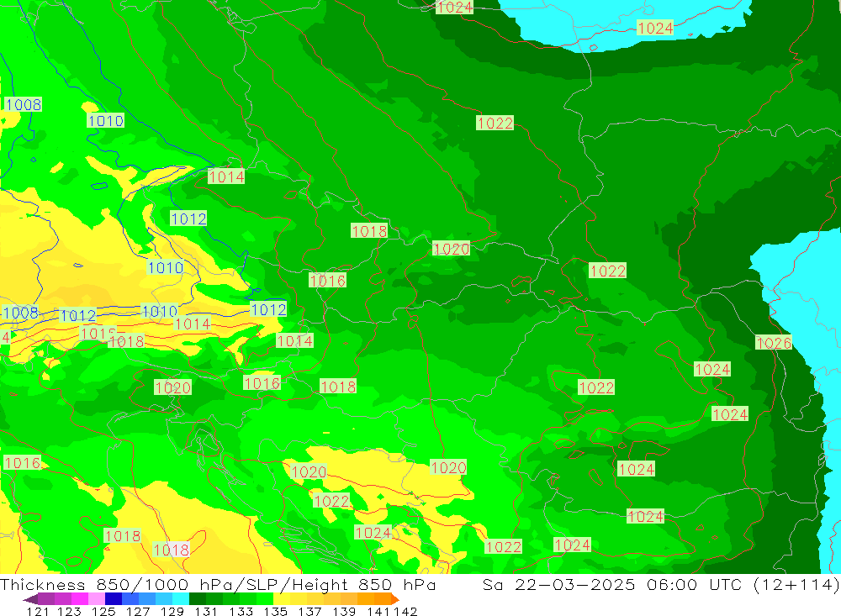Click legend value 131
Viewport: 841px width, 616px height.
206,611
